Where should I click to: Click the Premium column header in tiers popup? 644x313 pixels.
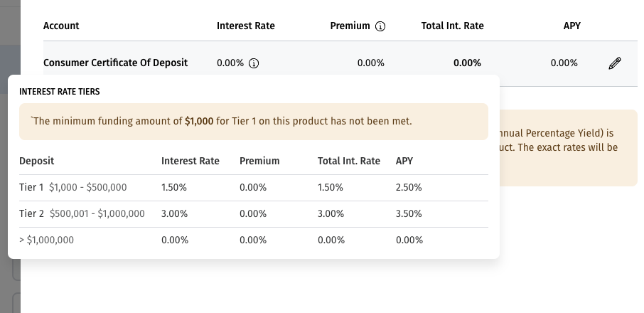point(259,161)
